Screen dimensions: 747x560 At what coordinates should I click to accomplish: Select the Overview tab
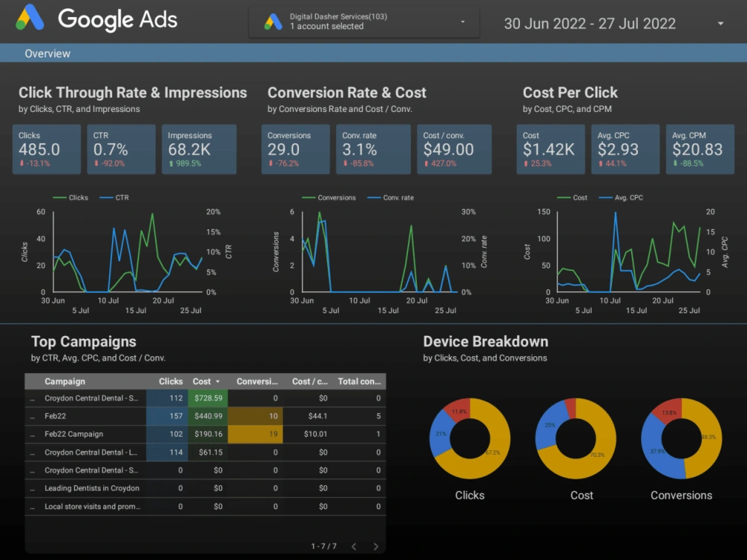click(x=48, y=53)
